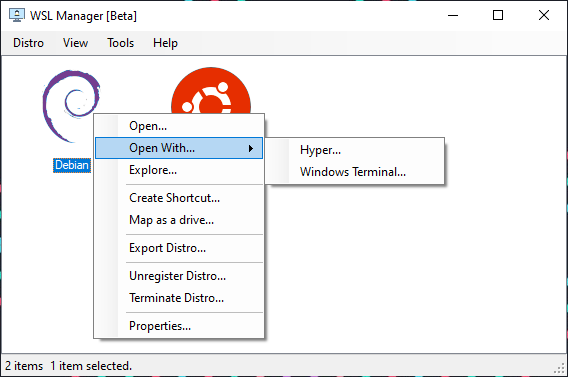568x377 pixels.
Task: Open the Distro menu
Action: coord(28,43)
